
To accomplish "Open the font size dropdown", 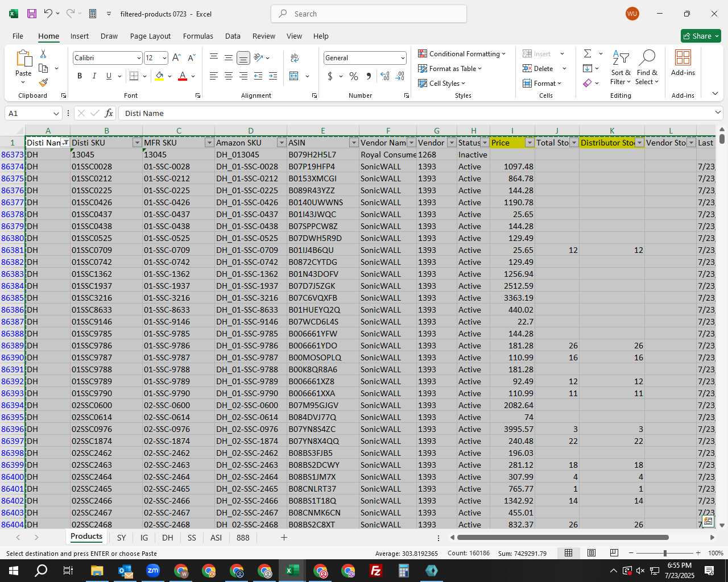I will click(x=164, y=58).
